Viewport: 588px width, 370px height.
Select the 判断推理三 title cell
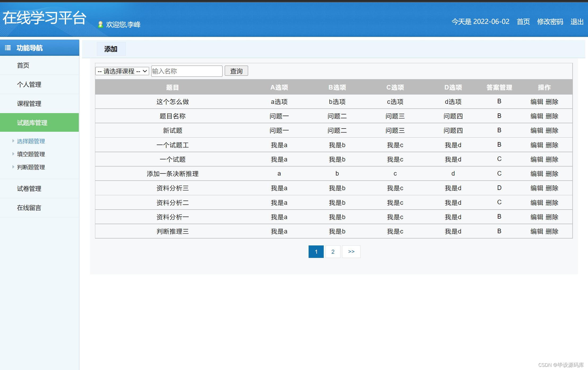(172, 231)
